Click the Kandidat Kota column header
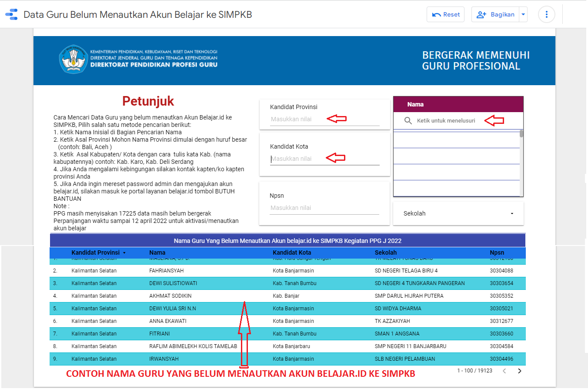 (x=292, y=252)
